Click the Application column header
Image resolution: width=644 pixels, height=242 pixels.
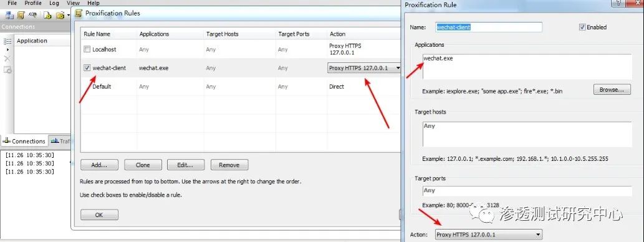point(32,41)
